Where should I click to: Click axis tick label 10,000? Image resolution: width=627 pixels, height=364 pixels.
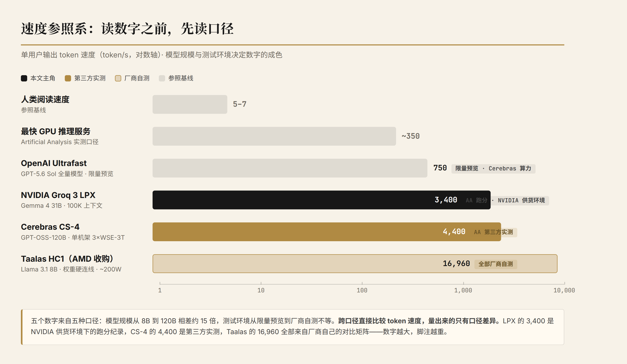tap(564, 290)
